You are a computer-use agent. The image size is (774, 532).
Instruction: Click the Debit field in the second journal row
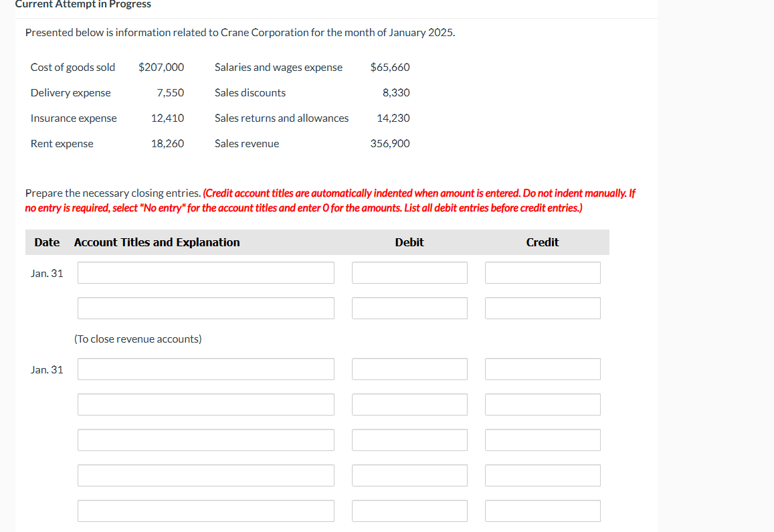(409, 308)
